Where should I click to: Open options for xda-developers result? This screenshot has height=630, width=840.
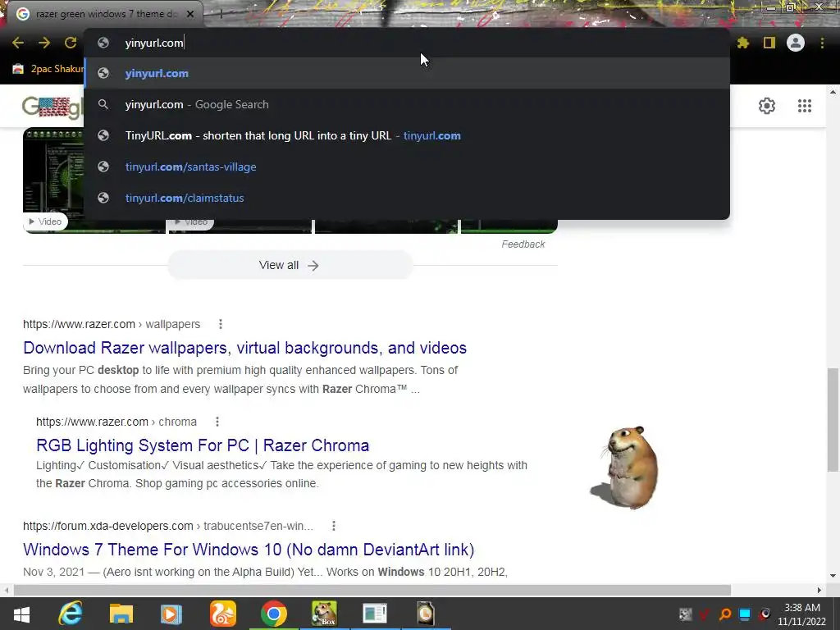333,526
